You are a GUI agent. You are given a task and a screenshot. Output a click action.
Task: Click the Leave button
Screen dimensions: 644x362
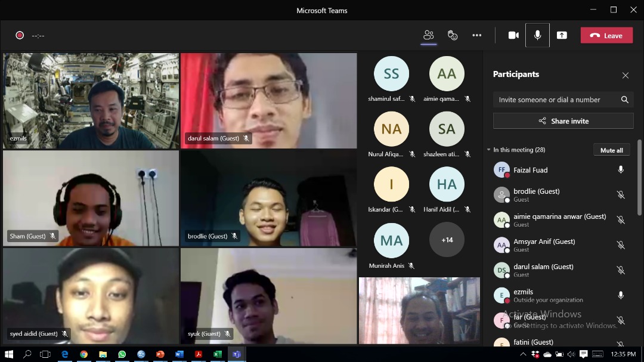click(x=606, y=35)
